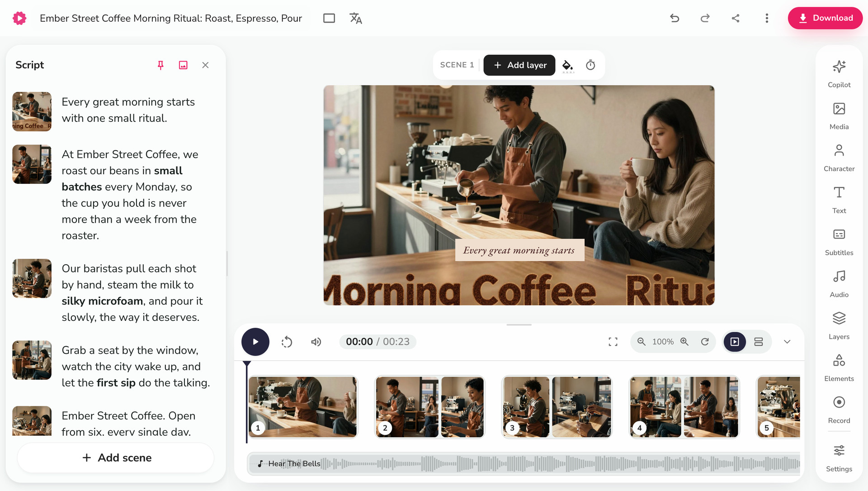This screenshot has width=868, height=491.
Task: Play the video preview
Action: (255, 342)
